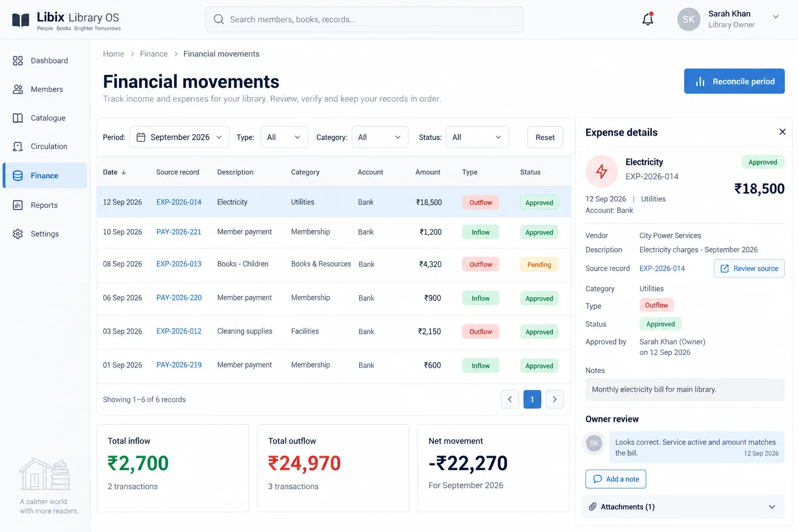Open EXP-2026-013 source record link
The image size is (798, 532).
[x=179, y=264]
